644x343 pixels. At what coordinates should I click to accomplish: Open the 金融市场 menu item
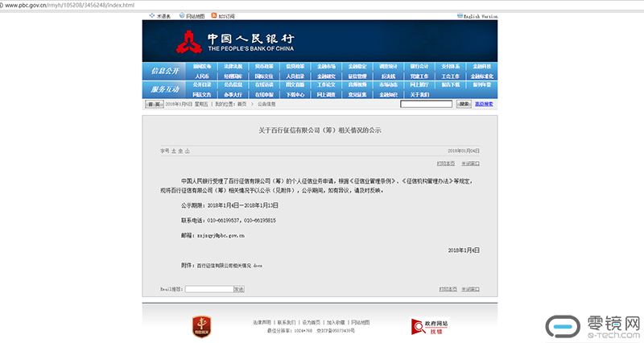point(326,66)
